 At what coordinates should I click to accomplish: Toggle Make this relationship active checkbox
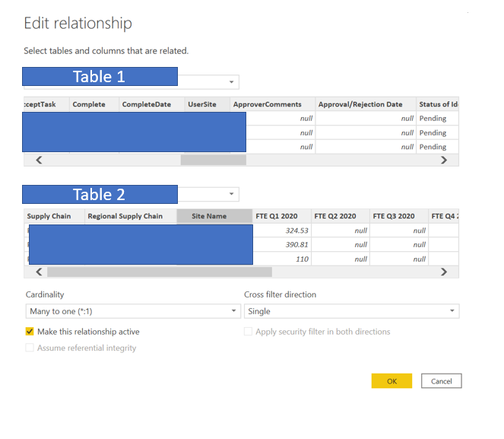[x=30, y=332]
